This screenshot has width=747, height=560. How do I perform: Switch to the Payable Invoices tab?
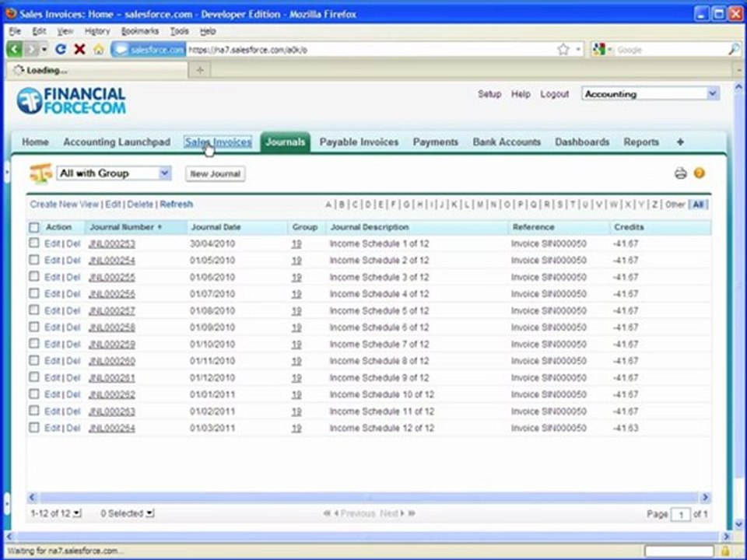coord(359,142)
